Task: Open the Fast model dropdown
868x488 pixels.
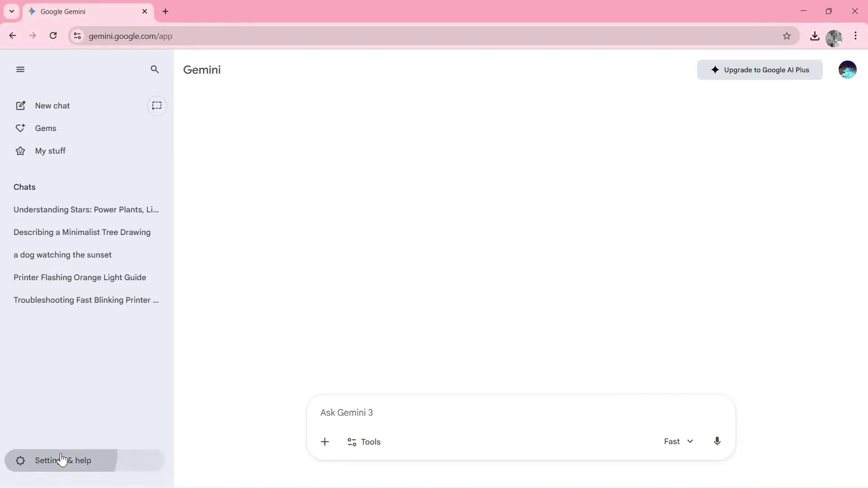Action: (677, 441)
